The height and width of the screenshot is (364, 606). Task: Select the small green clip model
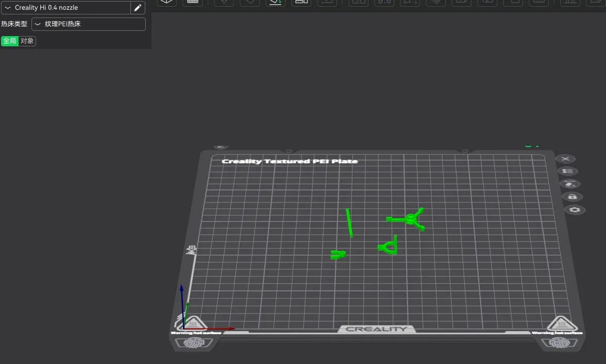(338, 254)
